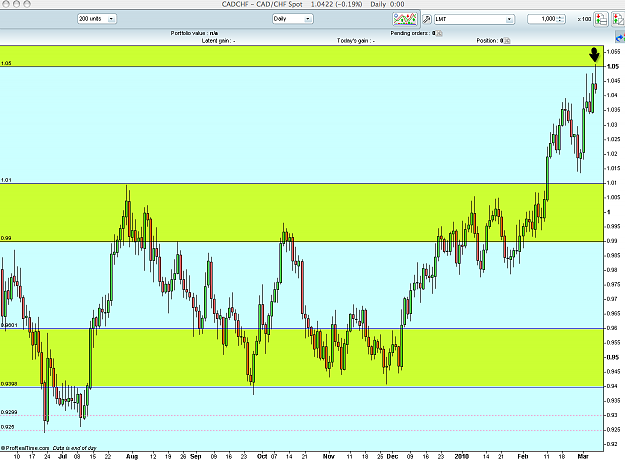
Task: Click the 0.9299 dotted line label
Action: tap(9, 412)
